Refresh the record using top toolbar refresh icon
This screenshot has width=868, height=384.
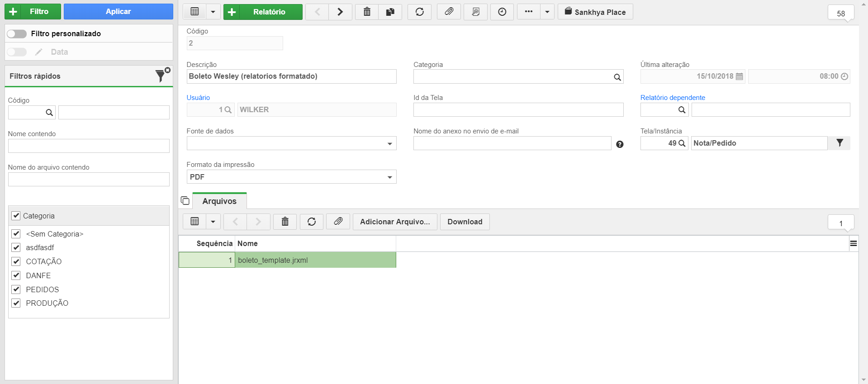tap(420, 12)
